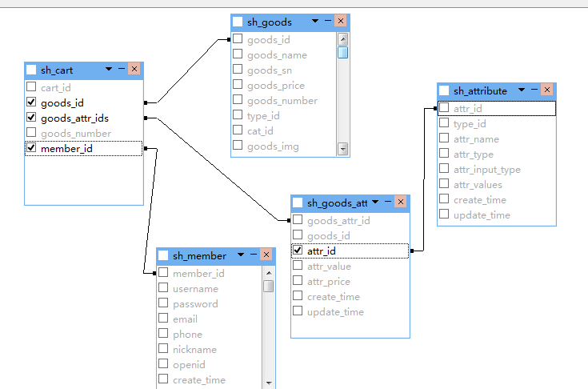Screen dimensions: 588x389
Task: Close the sh_goods table box
Action: point(341,22)
